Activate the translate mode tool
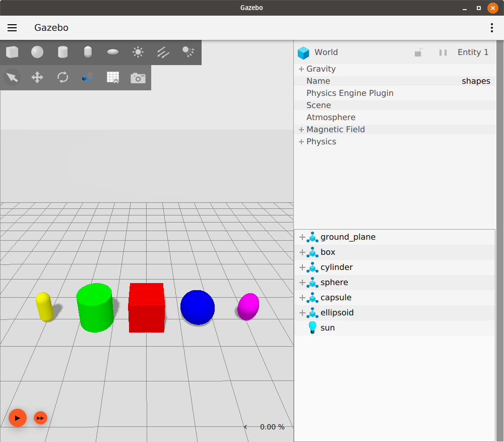 click(37, 78)
